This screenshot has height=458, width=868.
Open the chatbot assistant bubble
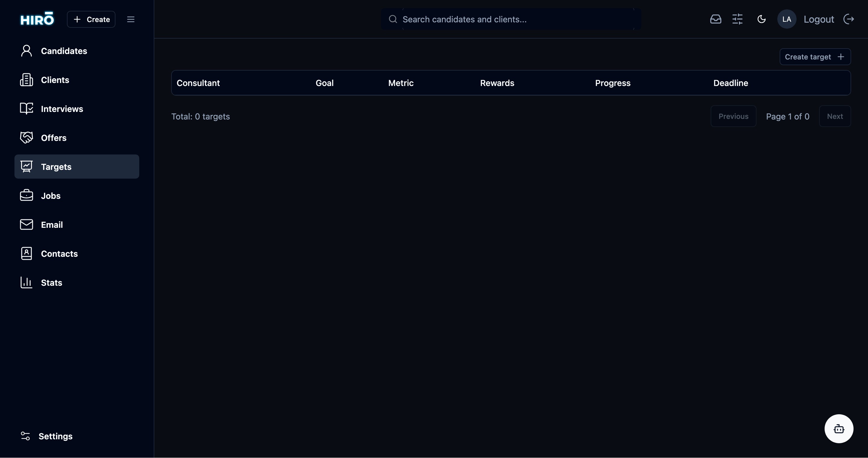pyautogui.click(x=838, y=429)
